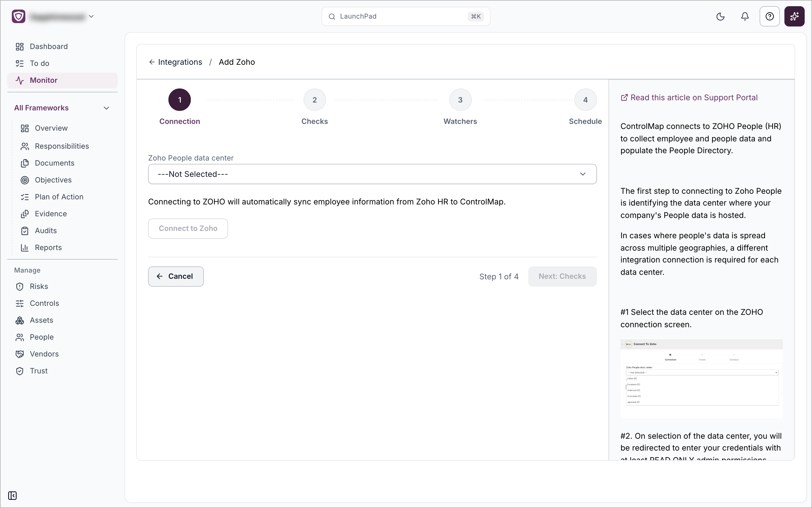Click the People icon under Manage
Screen dimensions: 812x508
coord(19,337)
